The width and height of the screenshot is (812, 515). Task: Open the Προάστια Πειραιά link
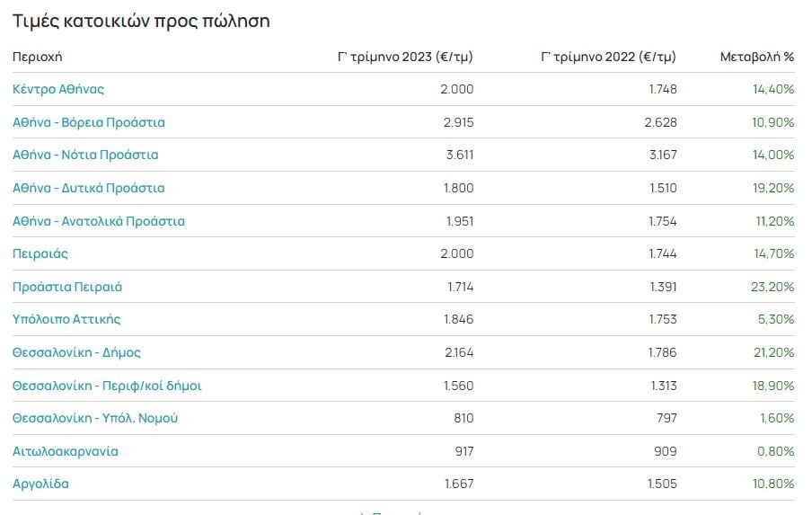pos(67,287)
